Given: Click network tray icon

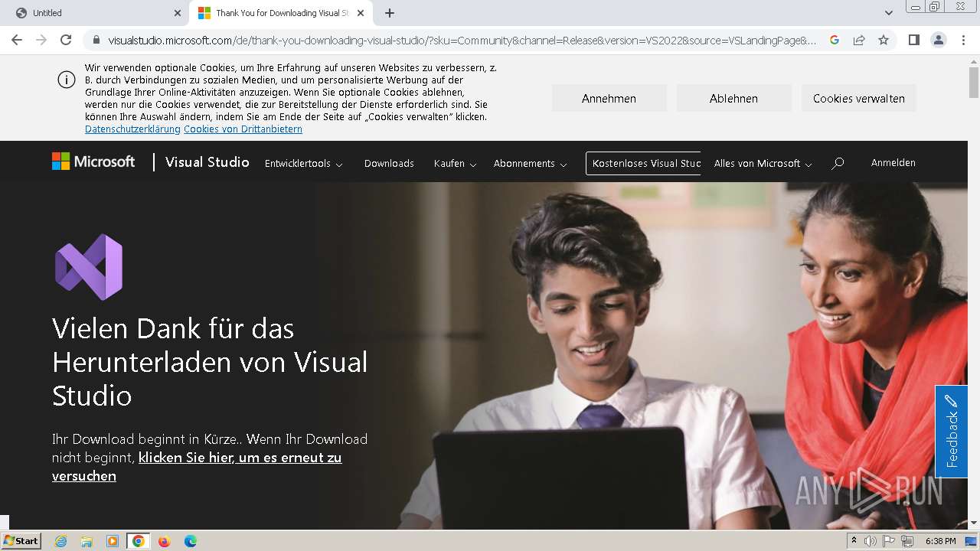Looking at the screenshot, I should (907, 541).
